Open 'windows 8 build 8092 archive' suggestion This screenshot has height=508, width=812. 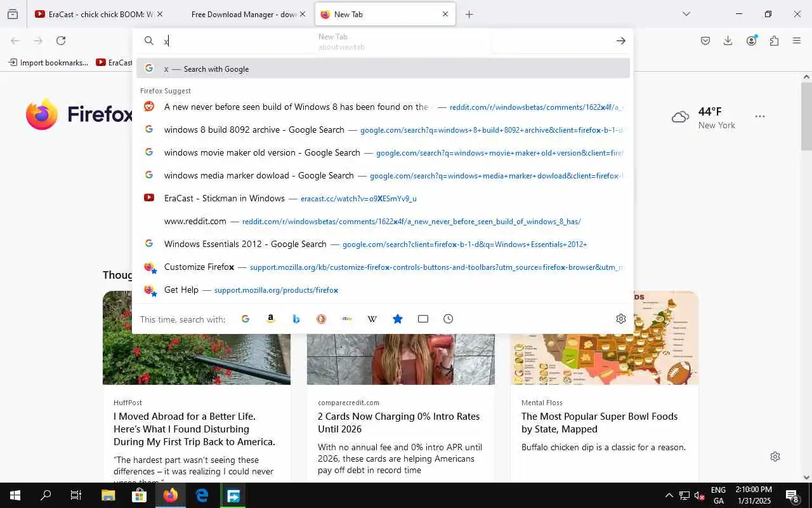click(x=383, y=130)
